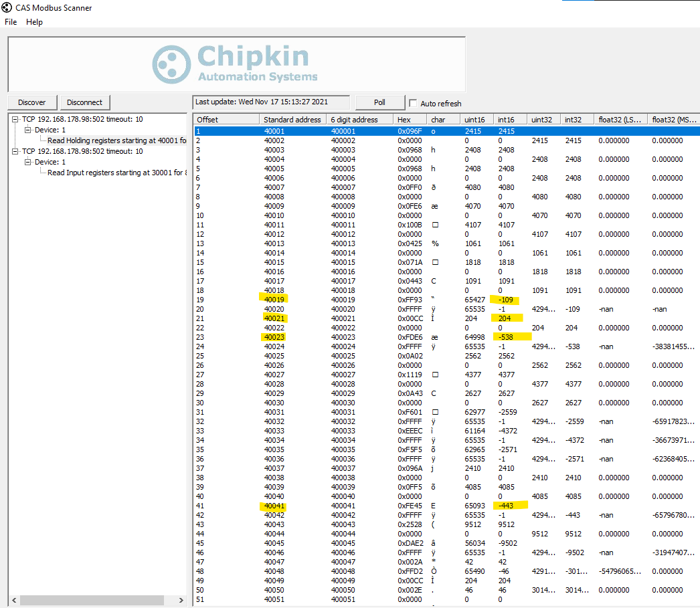Click hex value 0x100B
The width and height of the screenshot is (700, 608).
[410, 225]
